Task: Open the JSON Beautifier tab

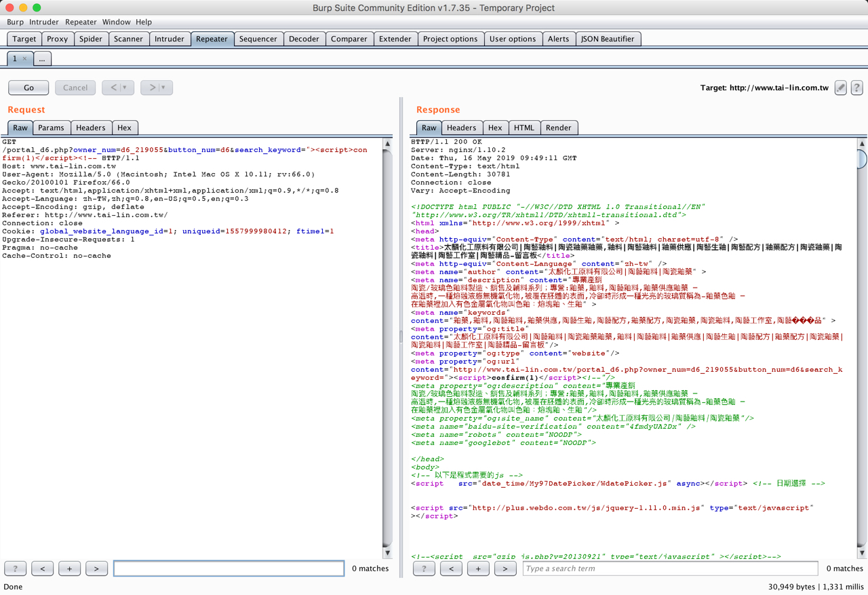Action: pos(608,39)
